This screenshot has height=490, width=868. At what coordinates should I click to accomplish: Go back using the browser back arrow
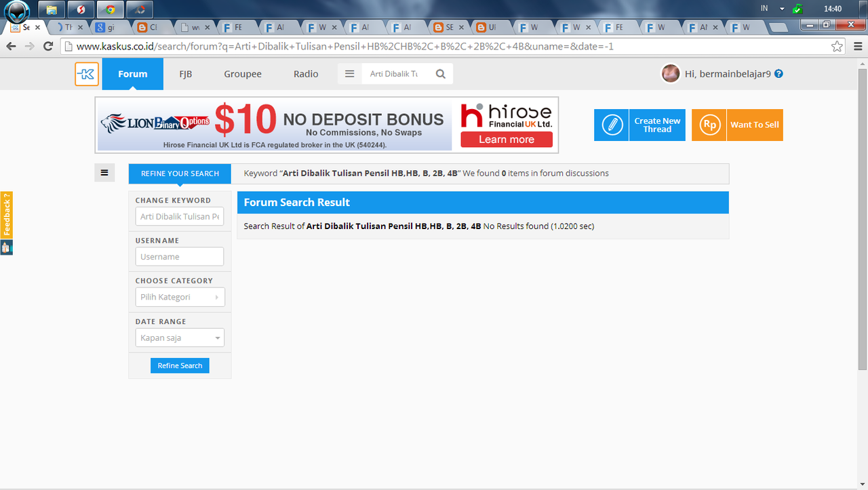11,46
